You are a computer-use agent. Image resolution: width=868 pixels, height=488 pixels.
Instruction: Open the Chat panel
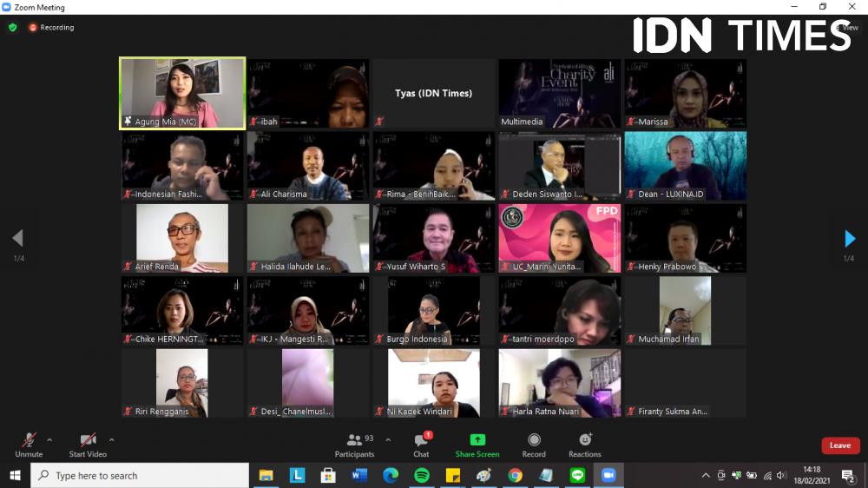point(421,445)
